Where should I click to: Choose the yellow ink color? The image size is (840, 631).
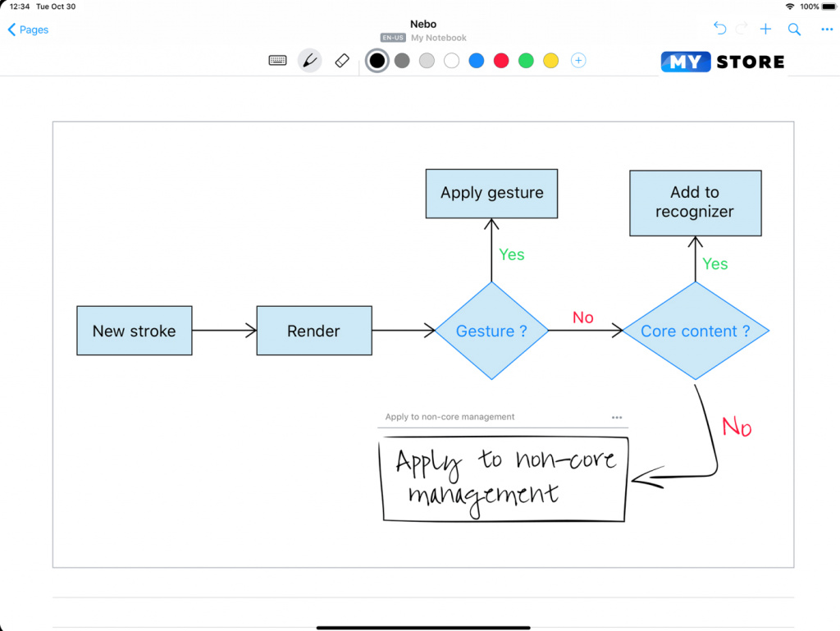click(551, 61)
